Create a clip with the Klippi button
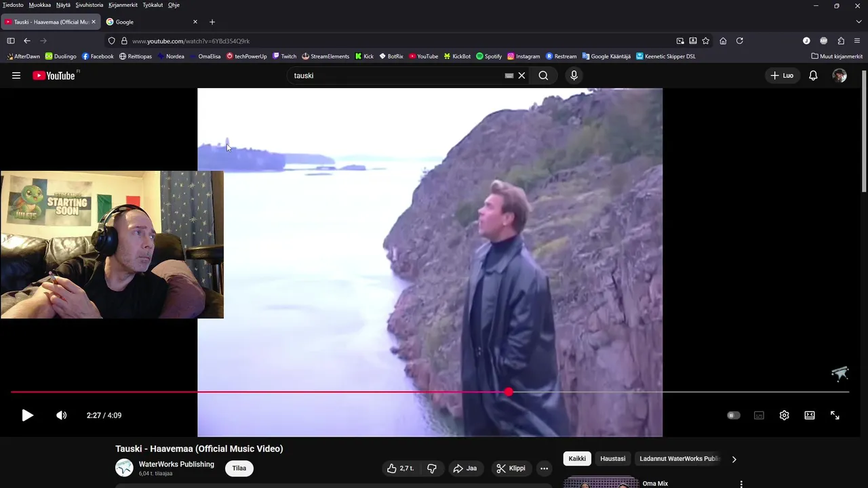 tap(511, 468)
